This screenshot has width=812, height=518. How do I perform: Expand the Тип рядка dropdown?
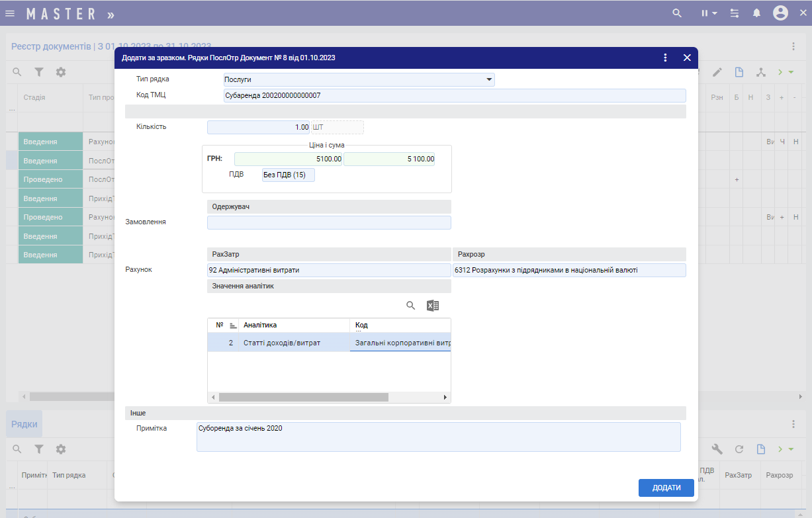pyautogui.click(x=489, y=79)
